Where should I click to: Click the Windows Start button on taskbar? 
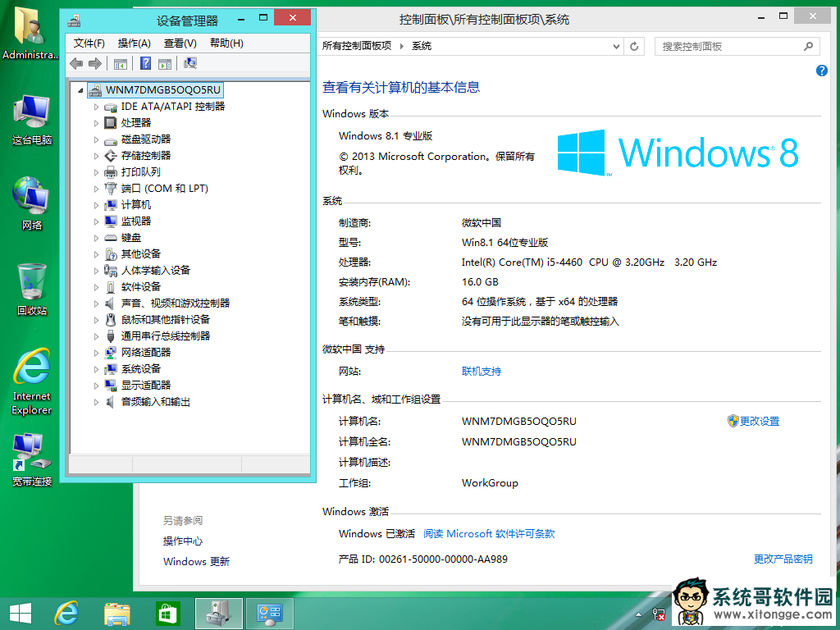tap(21, 614)
